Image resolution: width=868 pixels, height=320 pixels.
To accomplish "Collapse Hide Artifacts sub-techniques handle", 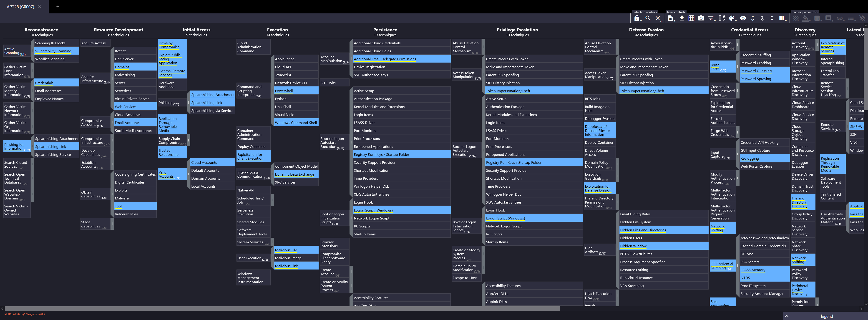I will [617, 250].
